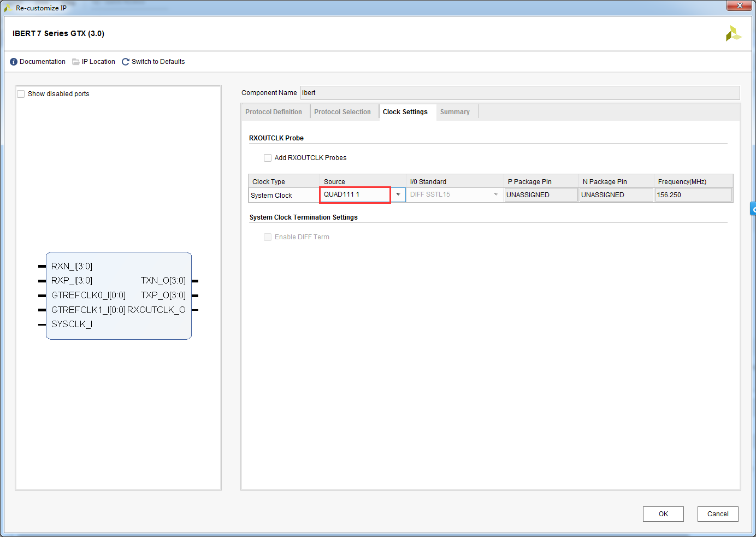
Task: Click the OK button
Action: 663,514
